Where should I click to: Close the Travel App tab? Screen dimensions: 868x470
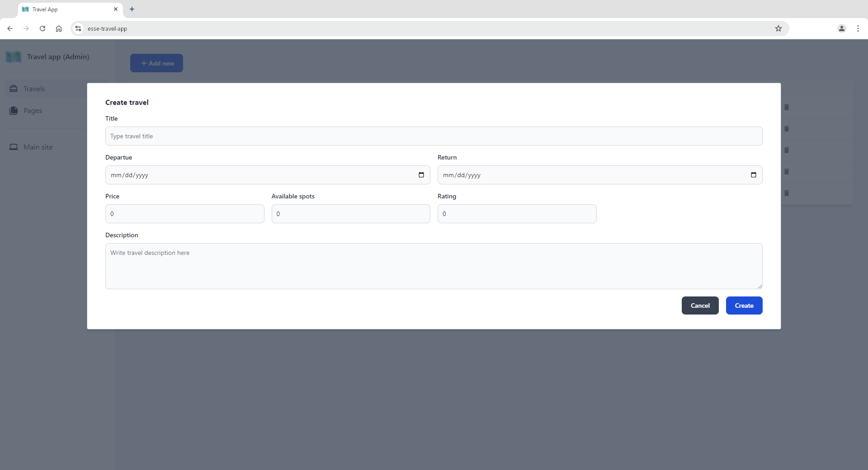point(116,9)
